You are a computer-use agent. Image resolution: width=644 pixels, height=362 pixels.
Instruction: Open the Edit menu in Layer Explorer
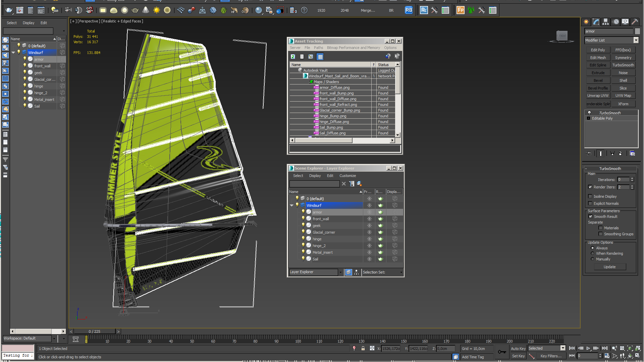point(330,176)
